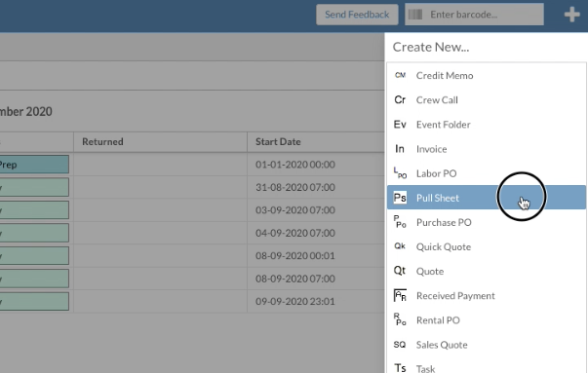Sort by the Returned column header
The height and width of the screenshot is (373, 588).
point(102,141)
